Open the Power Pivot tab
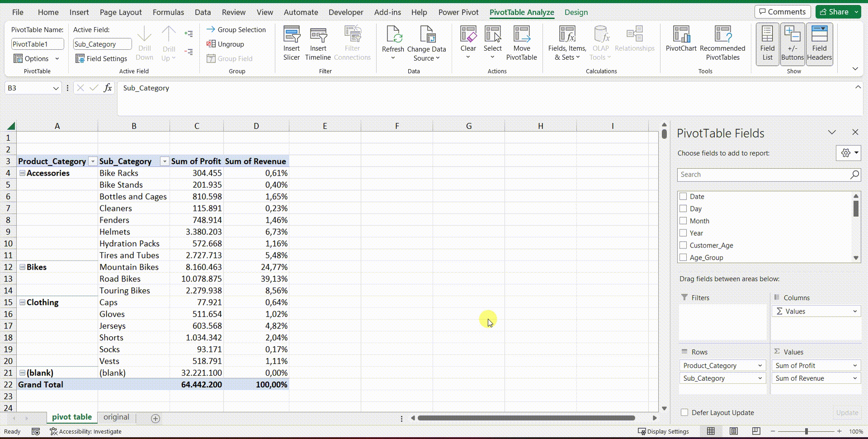868x439 pixels. coord(458,12)
